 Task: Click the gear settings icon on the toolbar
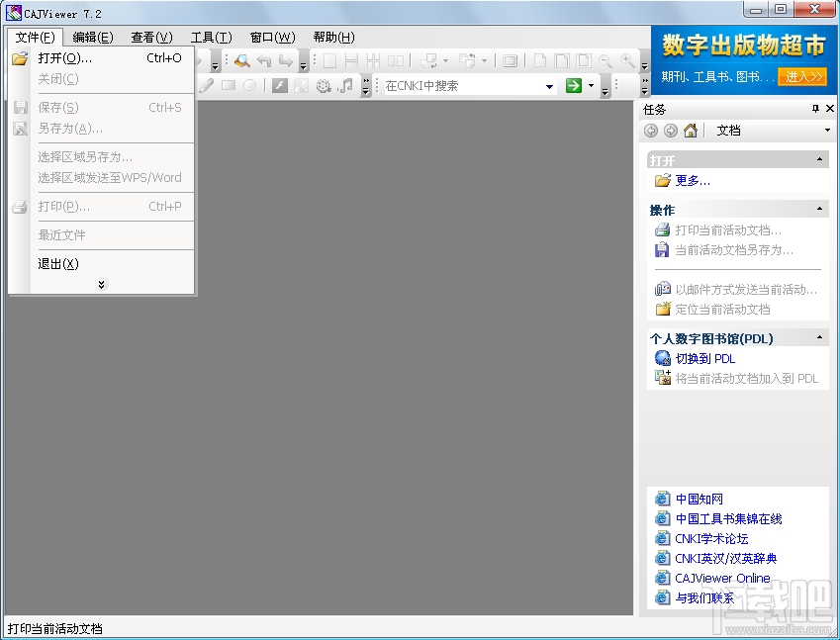pyautogui.click(x=323, y=85)
